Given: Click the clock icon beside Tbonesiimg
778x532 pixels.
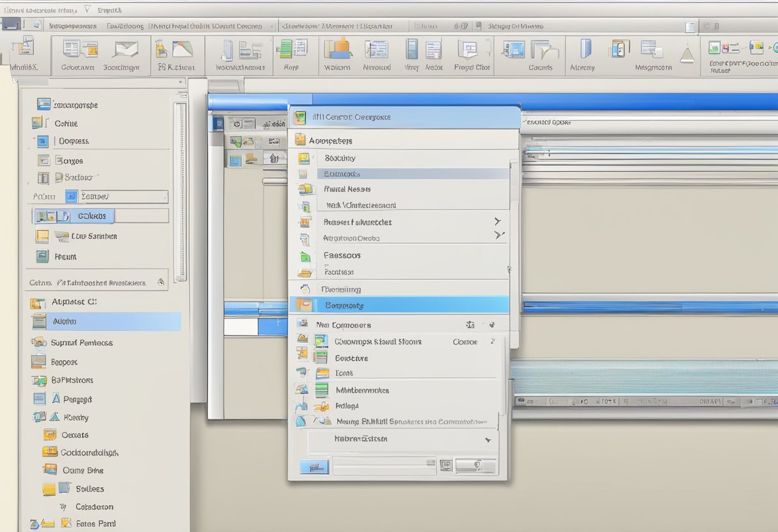Looking at the screenshot, I should click(x=305, y=289).
